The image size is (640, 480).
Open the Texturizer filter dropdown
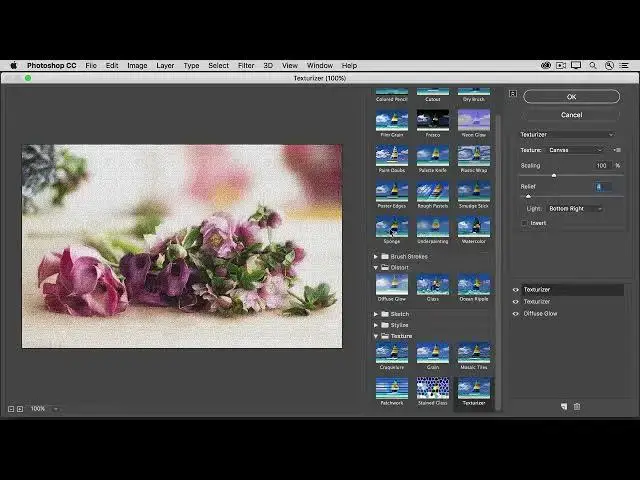(x=567, y=134)
